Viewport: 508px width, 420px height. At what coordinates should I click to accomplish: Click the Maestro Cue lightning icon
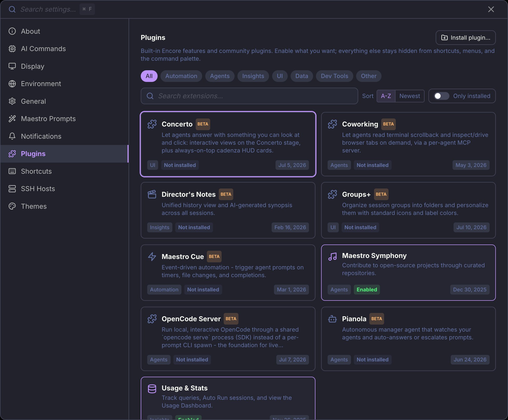[152, 256]
